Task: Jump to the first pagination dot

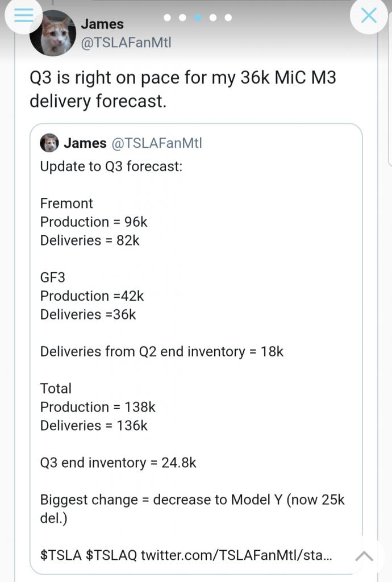Action: pyautogui.click(x=167, y=18)
